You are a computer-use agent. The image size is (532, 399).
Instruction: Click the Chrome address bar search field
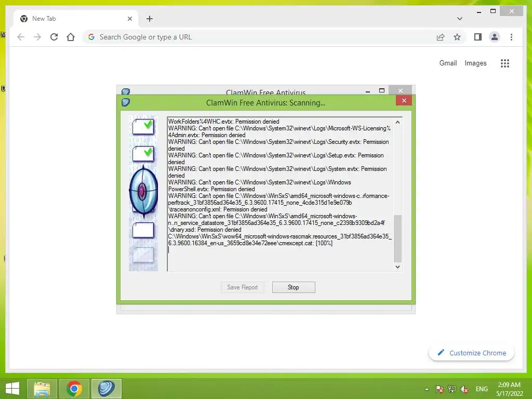click(260, 37)
